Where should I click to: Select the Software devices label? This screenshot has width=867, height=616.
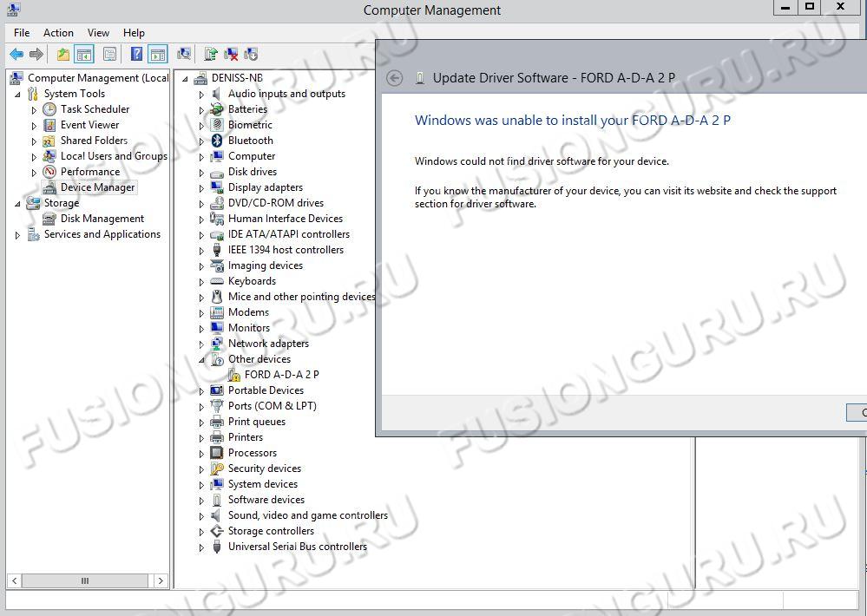click(x=266, y=500)
